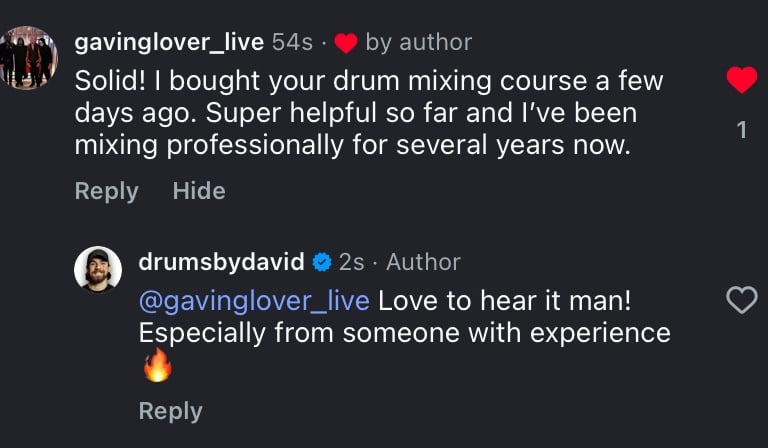Click the Author label next to drumsbydavid
The height and width of the screenshot is (448, 768).
[423, 262]
